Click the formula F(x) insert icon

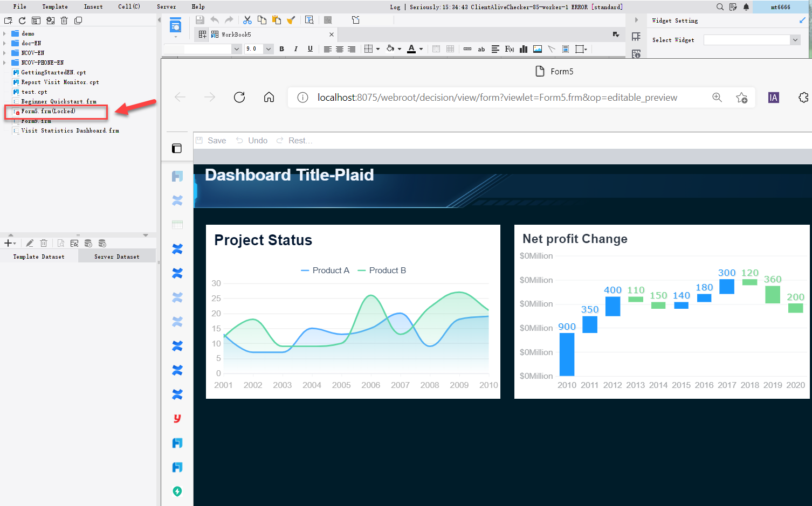[510, 49]
